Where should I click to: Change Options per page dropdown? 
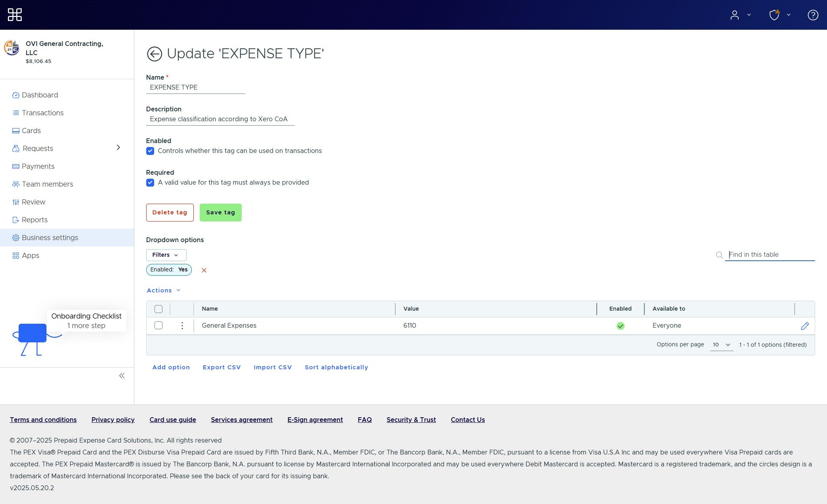[721, 345]
